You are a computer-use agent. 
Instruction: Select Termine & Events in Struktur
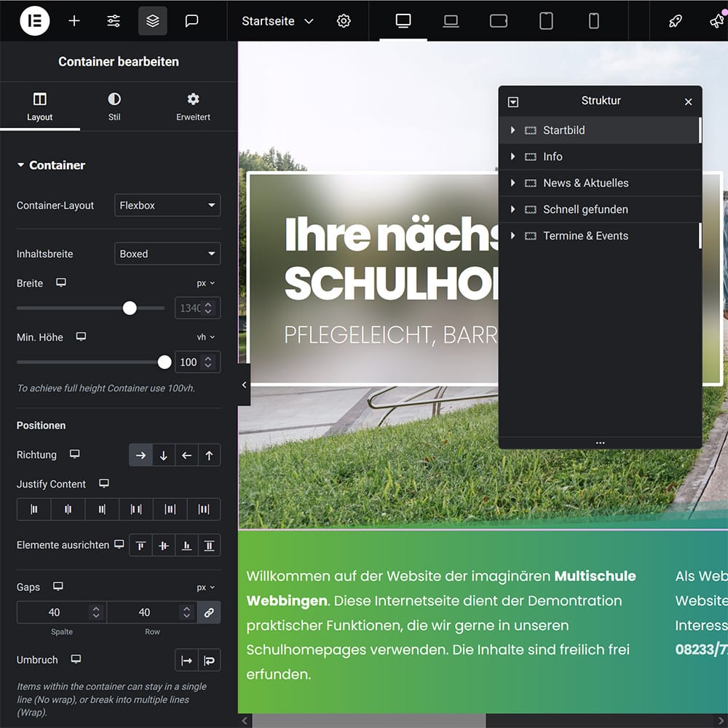tap(585, 236)
